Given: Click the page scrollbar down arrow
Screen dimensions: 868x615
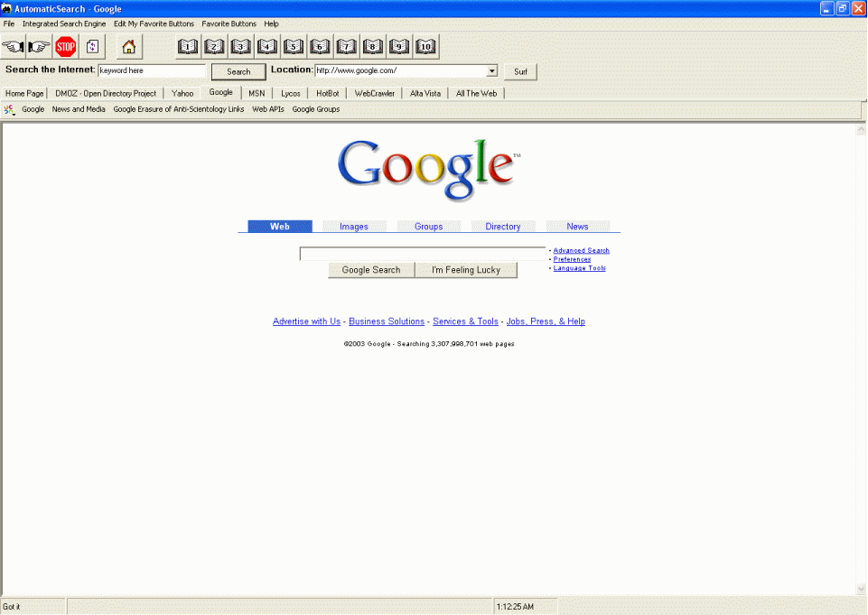Looking at the screenshot, I should click(x=861, y=589).
